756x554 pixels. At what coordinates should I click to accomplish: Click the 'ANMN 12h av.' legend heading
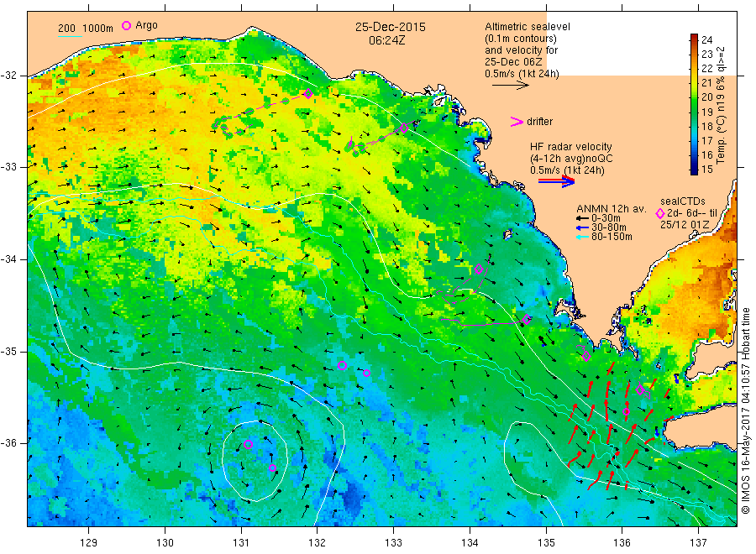coord(612,209)
